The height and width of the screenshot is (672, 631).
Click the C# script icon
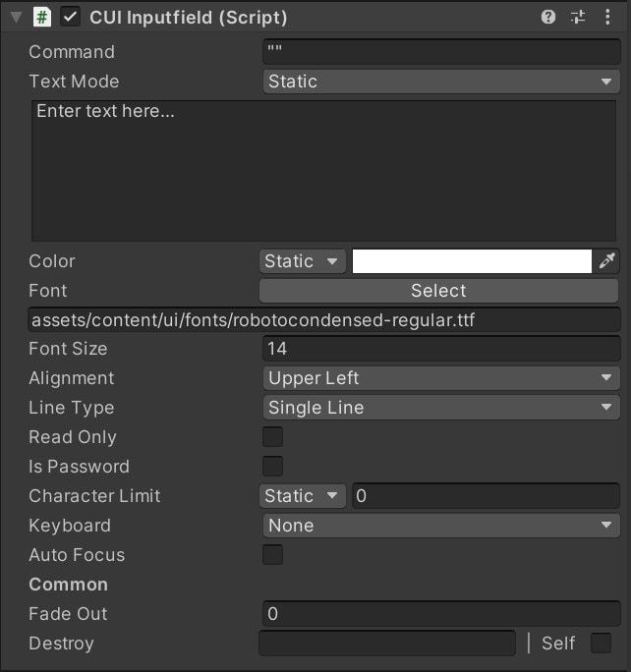(42, 17)
